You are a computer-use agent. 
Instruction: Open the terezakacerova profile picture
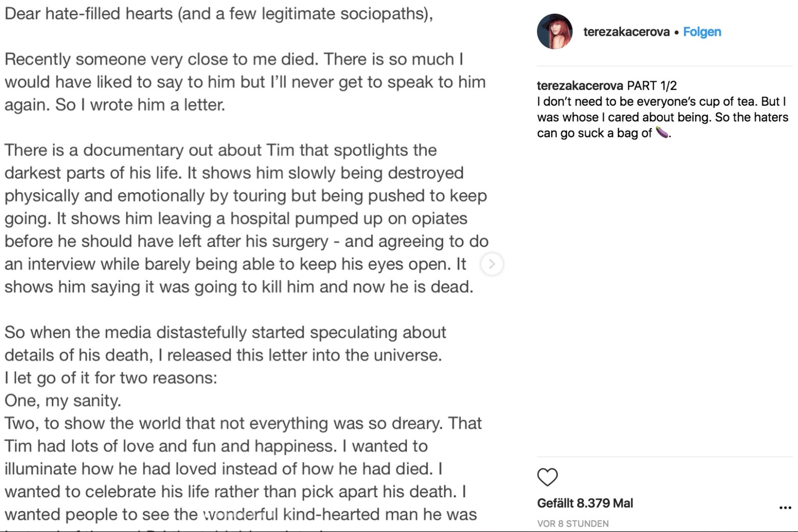[x=554, y=32]
